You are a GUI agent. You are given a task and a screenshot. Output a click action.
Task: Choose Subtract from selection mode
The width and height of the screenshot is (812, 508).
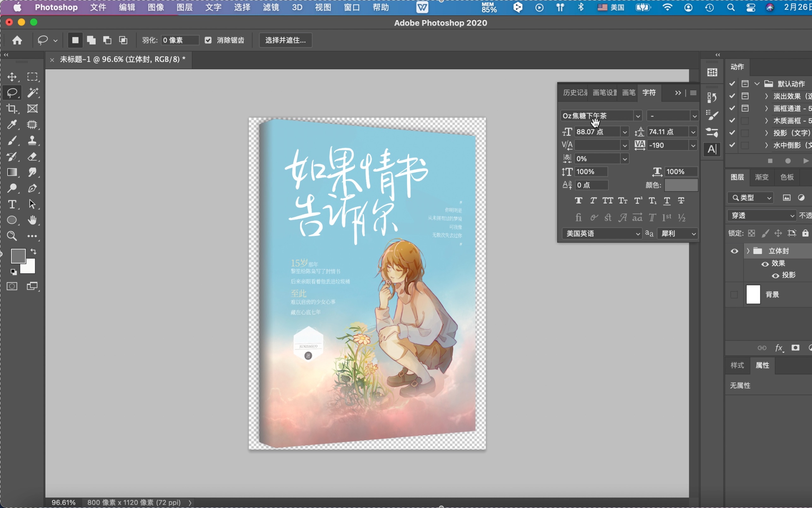coord(107,40)
